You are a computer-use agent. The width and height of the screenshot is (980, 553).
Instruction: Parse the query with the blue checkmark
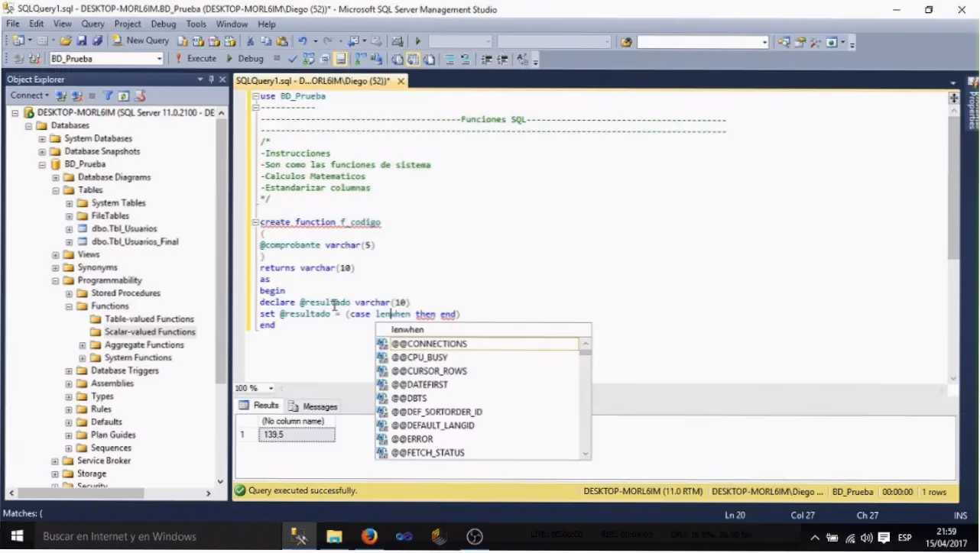(x=293, y=59)
